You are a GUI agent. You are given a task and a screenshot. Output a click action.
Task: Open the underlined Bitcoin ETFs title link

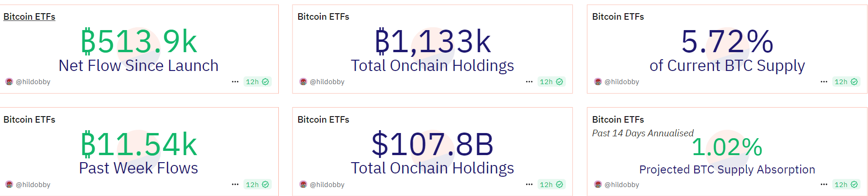coord(29,17)
